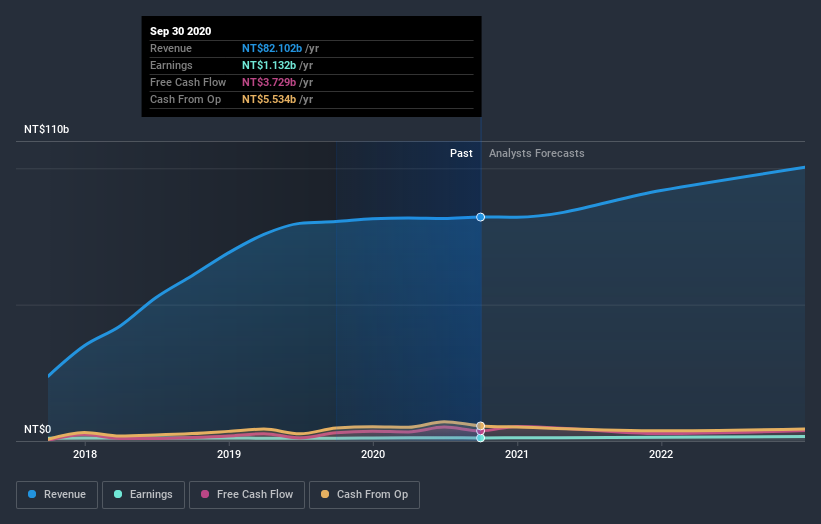
Task: Click the 2018 x-axis label
Action: pyautogui.click(x=85, y=454)
